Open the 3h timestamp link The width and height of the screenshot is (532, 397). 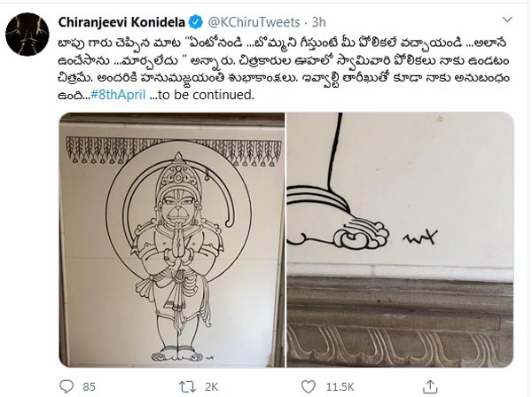[318, 22]
